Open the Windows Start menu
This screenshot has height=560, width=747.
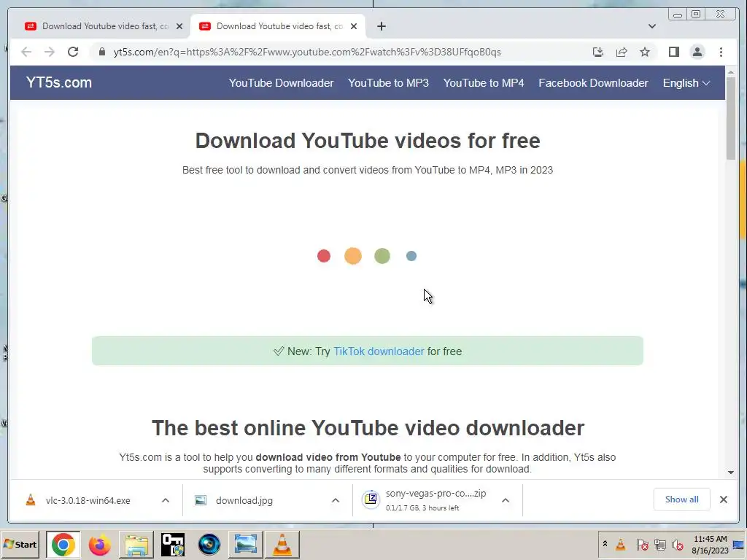(x=20, y=544)
